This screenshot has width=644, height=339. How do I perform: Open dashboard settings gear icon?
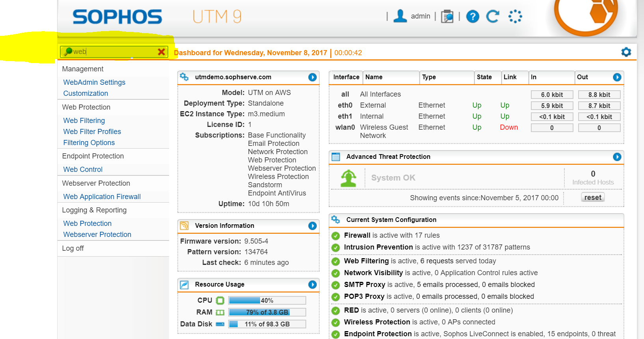tap(626, 52)
